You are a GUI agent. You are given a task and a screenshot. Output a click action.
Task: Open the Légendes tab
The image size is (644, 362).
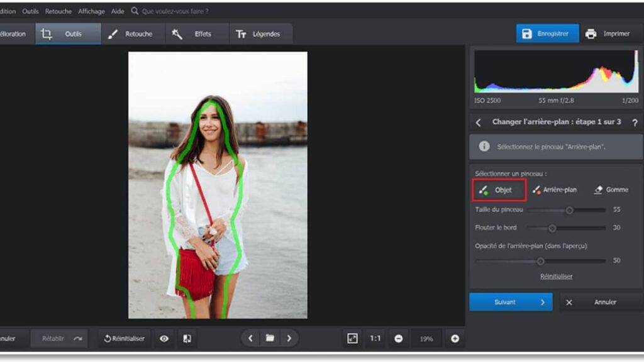[x=261, y=34]
